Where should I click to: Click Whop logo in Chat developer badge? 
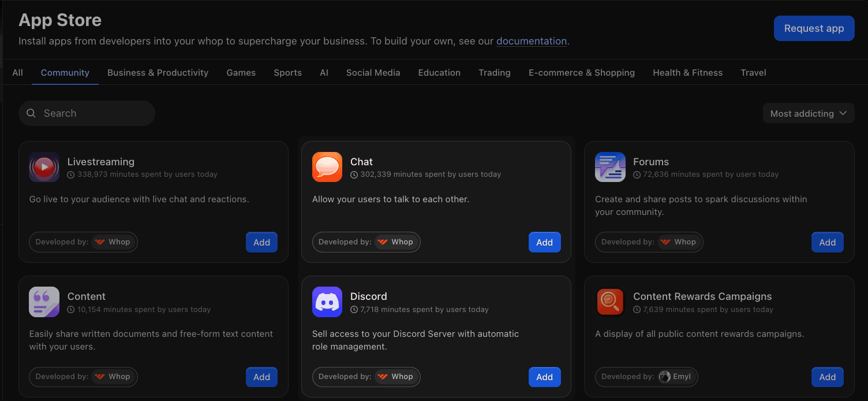click(x=382, y=242)
